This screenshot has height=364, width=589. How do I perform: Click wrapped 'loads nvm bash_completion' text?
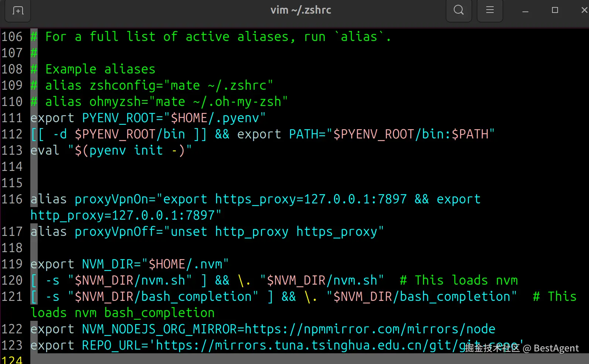pyautogui.click(x=122, y=313)
